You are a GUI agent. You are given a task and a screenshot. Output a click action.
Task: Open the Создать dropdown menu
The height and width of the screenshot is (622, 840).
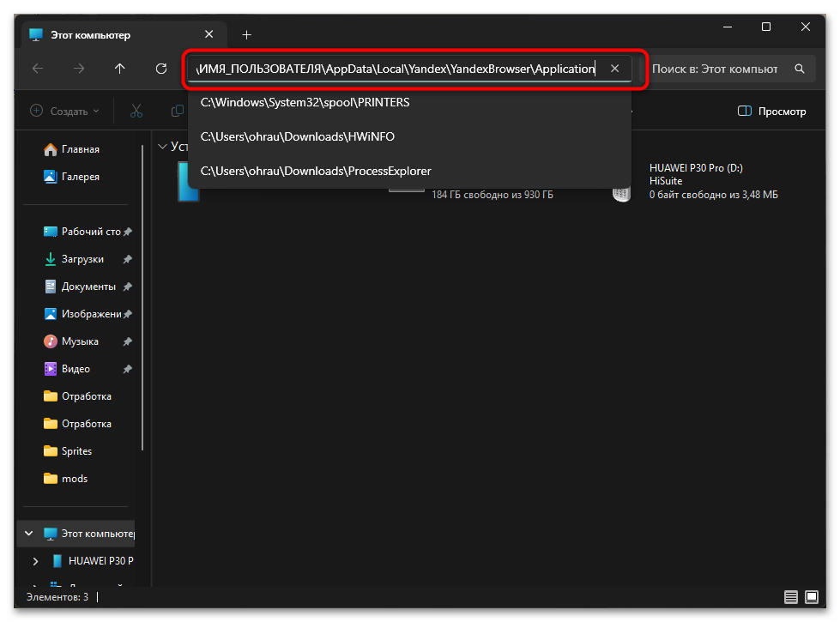click(65, 111)
